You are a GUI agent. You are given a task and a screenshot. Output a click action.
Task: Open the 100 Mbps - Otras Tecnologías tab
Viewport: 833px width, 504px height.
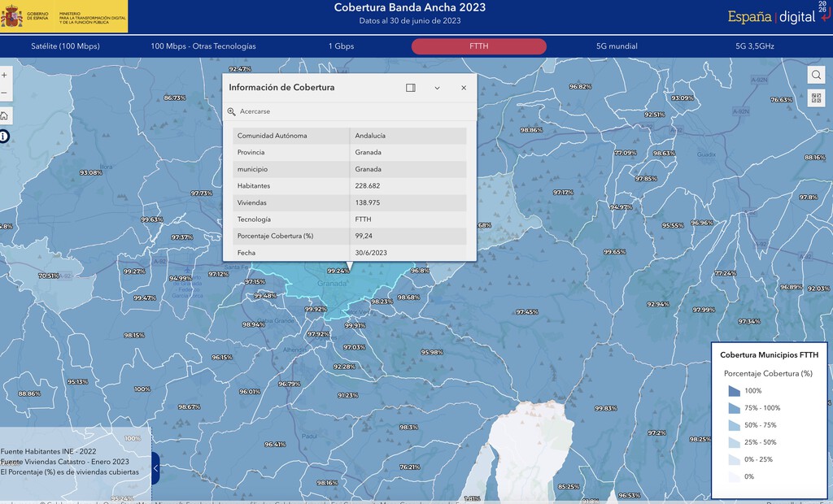203,46
